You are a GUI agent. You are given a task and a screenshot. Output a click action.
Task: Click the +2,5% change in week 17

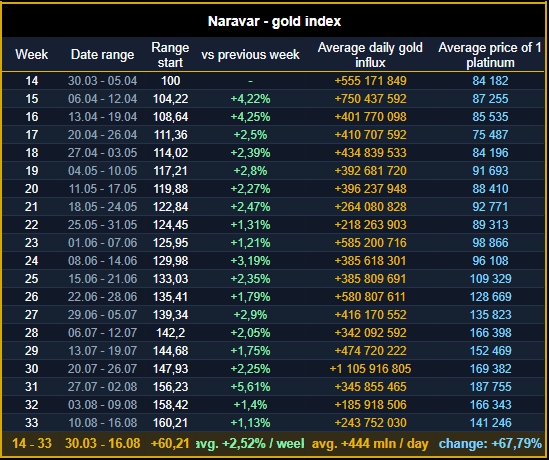coord(250,135)
